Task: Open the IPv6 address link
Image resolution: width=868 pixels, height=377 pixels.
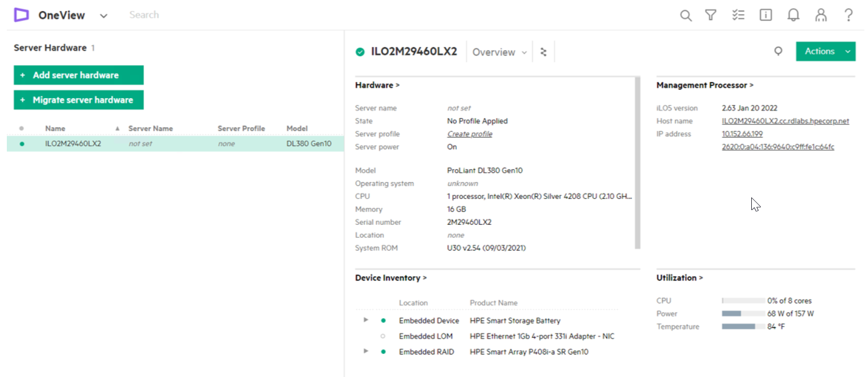Action: [x=778, y=147]
